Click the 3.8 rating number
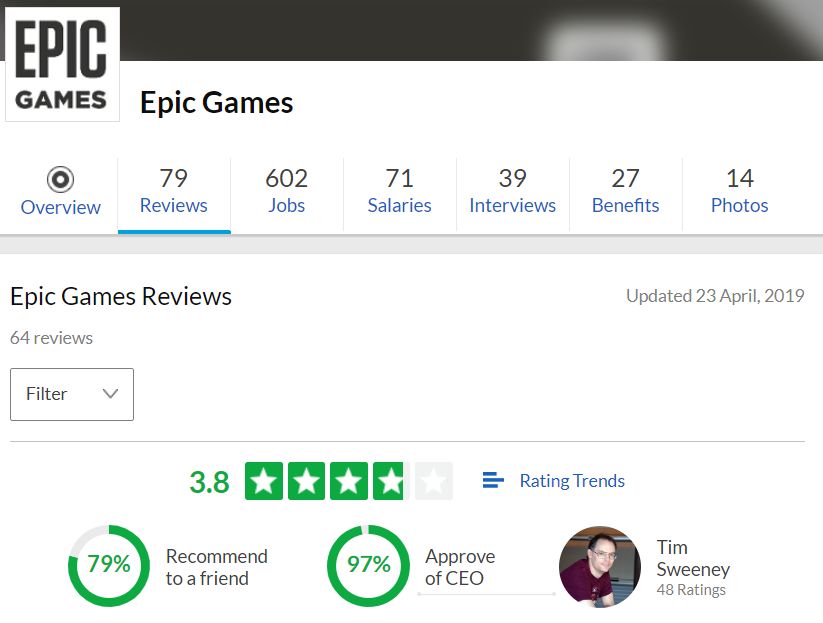 coord(209,482)
